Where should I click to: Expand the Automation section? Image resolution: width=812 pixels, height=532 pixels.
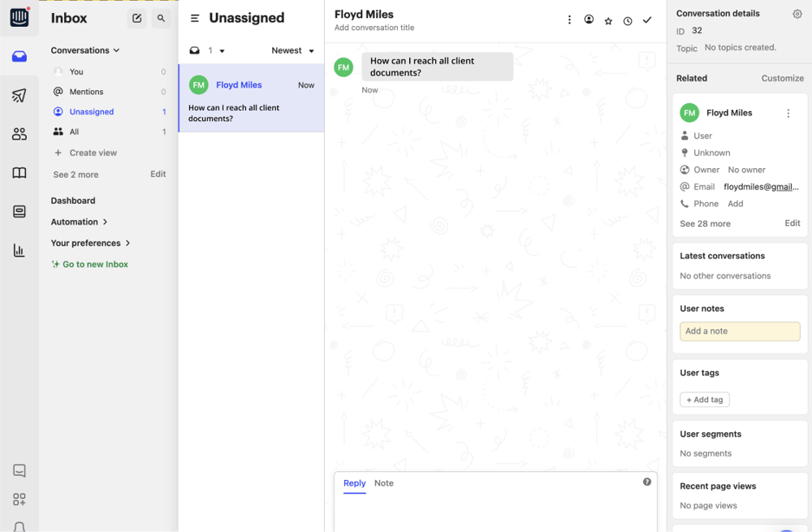[79, 222]
